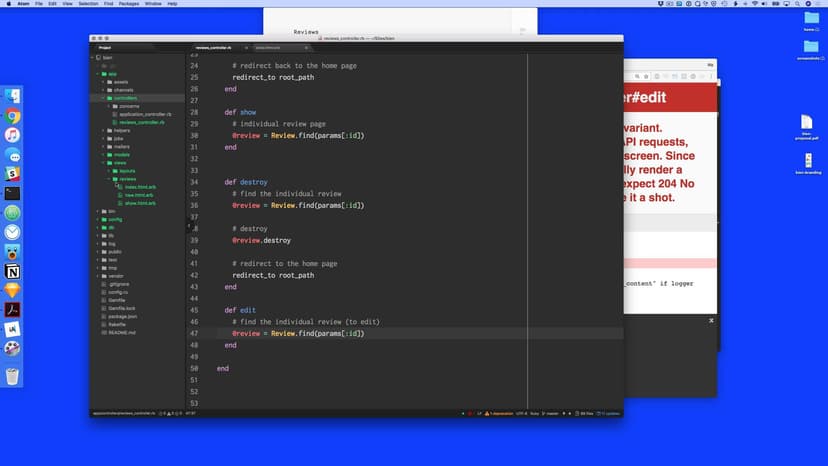
Task: Open the Packages menu
Action: point(128,4)
